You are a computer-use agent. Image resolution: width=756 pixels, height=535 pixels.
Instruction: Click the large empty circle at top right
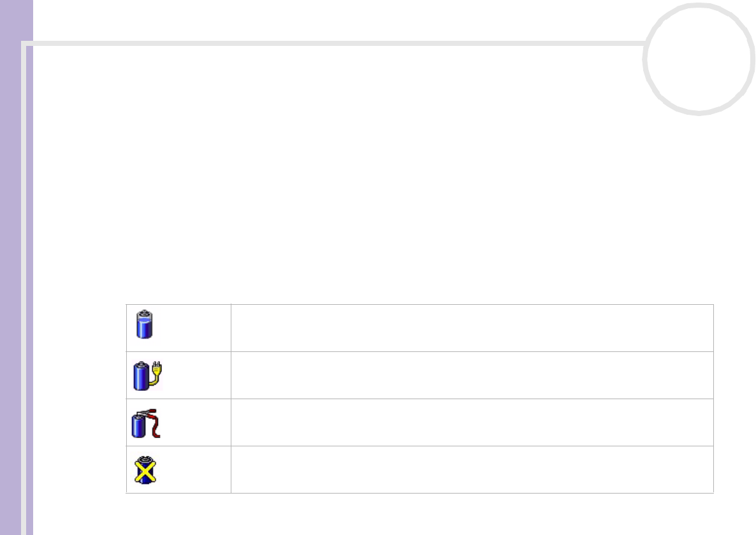(699, 59)
